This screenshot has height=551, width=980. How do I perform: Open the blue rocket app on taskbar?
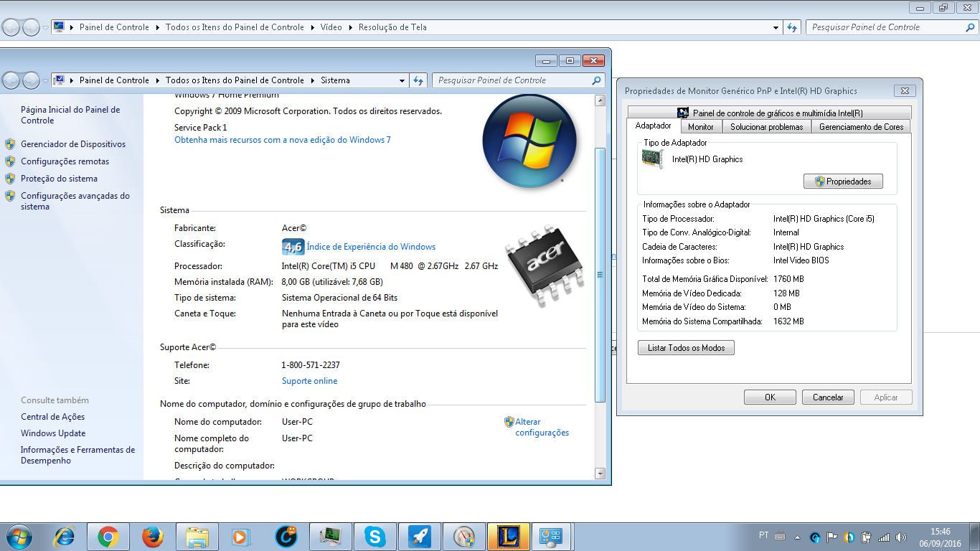click(419, 537)
